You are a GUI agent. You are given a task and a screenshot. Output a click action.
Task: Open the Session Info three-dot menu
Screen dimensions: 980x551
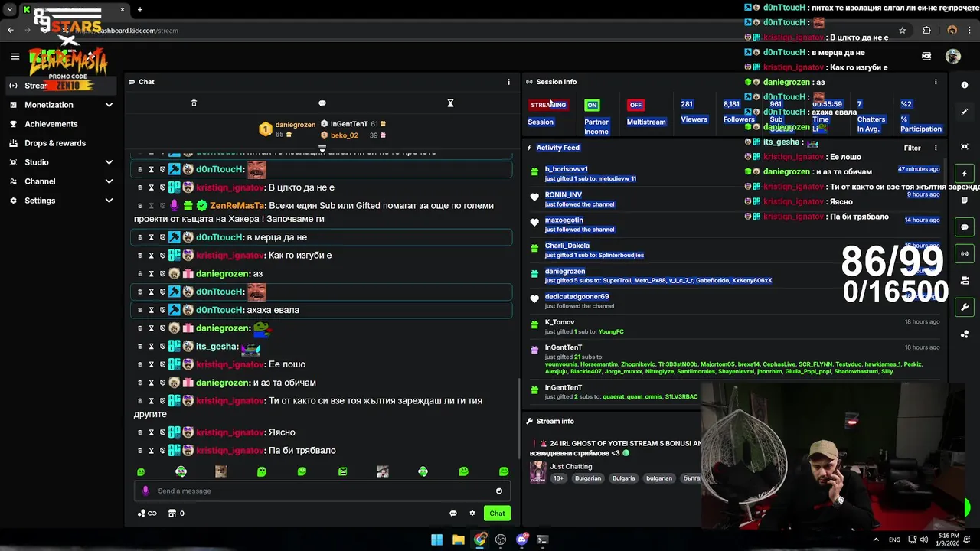pos(936,82)
